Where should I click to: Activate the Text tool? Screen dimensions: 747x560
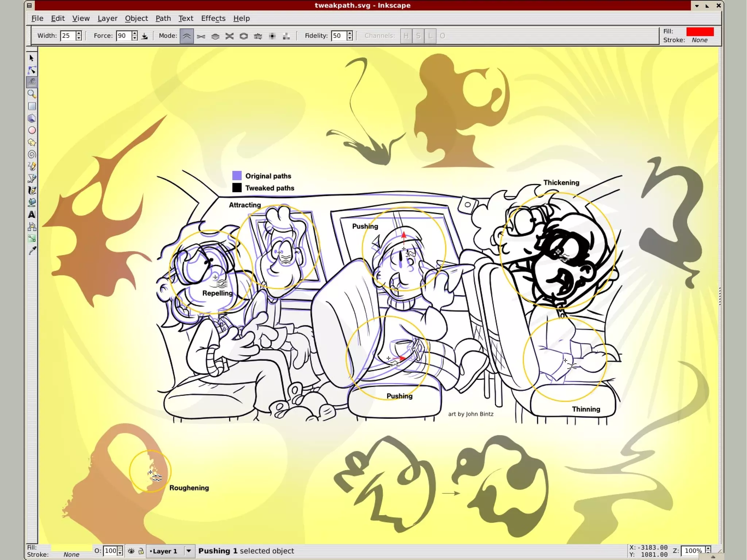tap(32, 215)
